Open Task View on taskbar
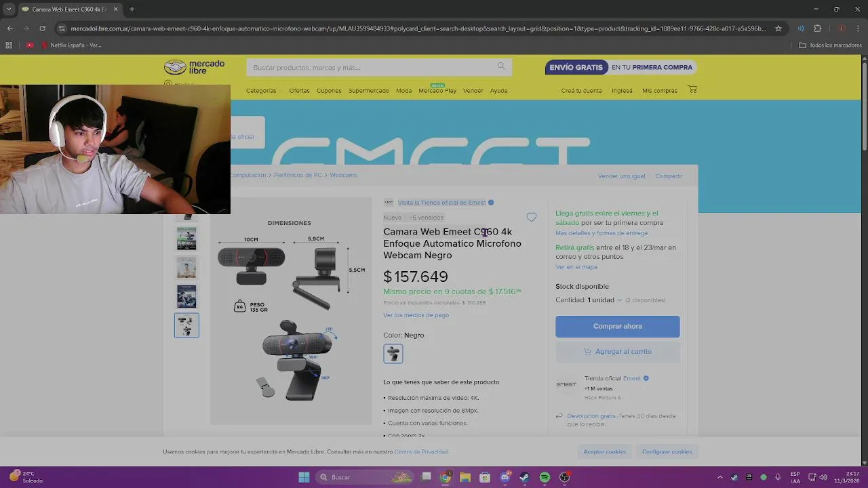The width and height of the screenshot is (868, 488). point(426,477)
